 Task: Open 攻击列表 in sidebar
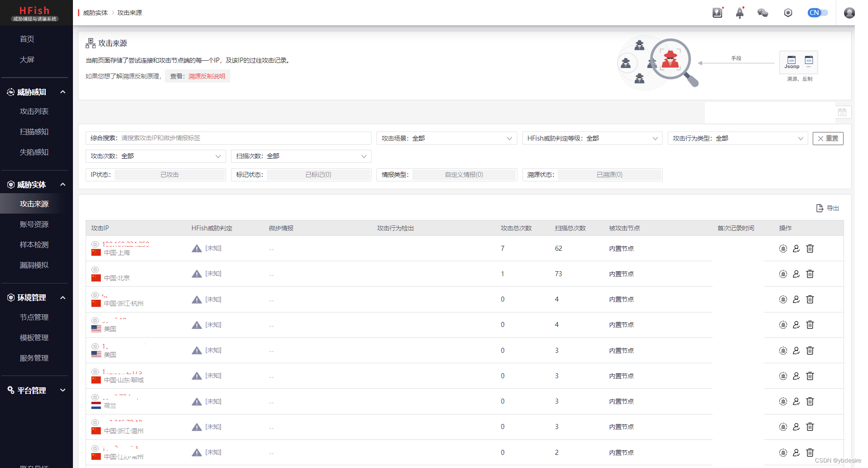coord(34,111)
